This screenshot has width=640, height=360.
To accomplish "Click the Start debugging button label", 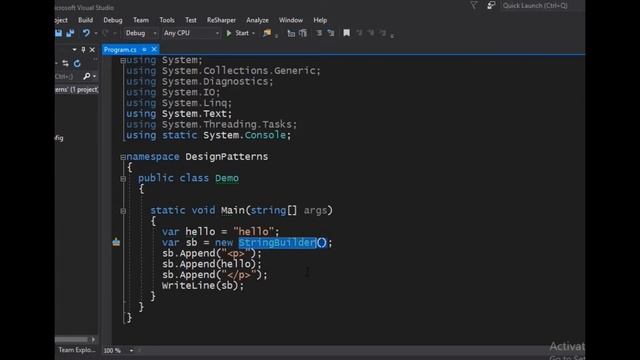I will pyautogui.click(x=242, y=33).
